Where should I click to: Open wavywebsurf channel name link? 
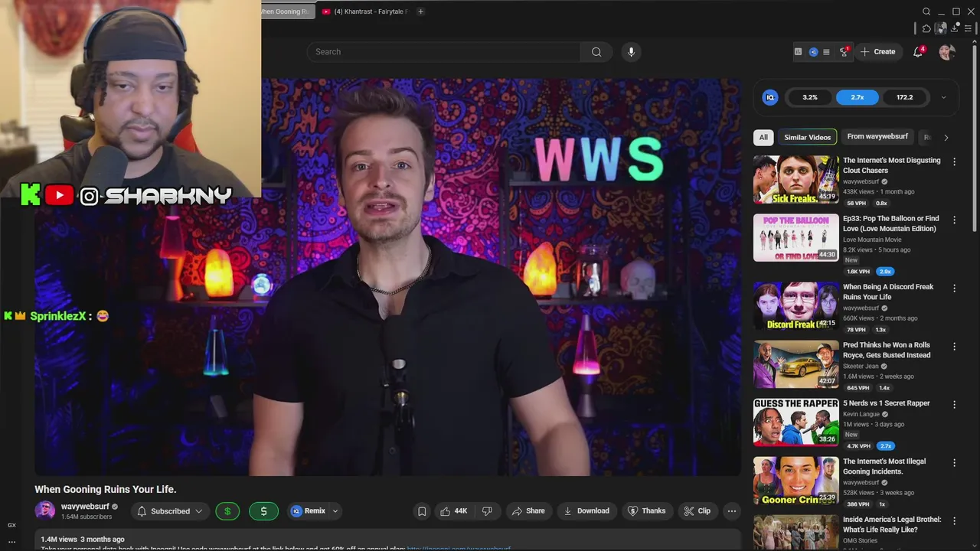[x=85, y=507]
